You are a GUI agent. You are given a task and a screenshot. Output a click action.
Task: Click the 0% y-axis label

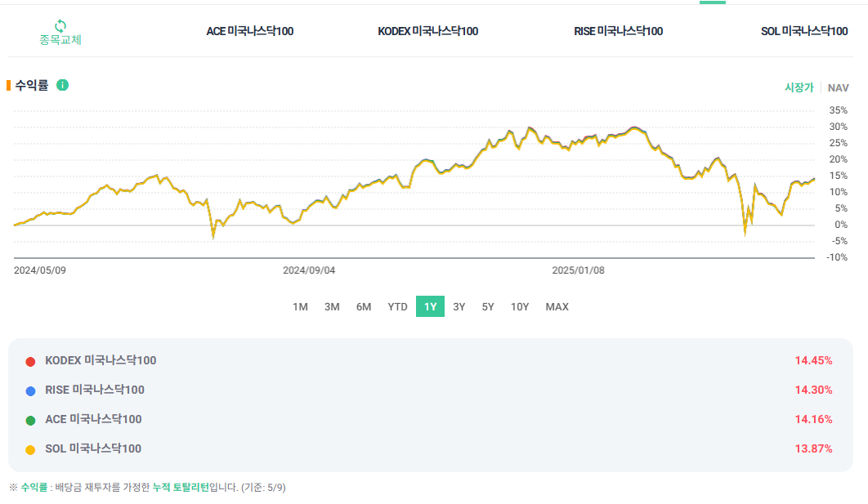click(x=841, y=225)
